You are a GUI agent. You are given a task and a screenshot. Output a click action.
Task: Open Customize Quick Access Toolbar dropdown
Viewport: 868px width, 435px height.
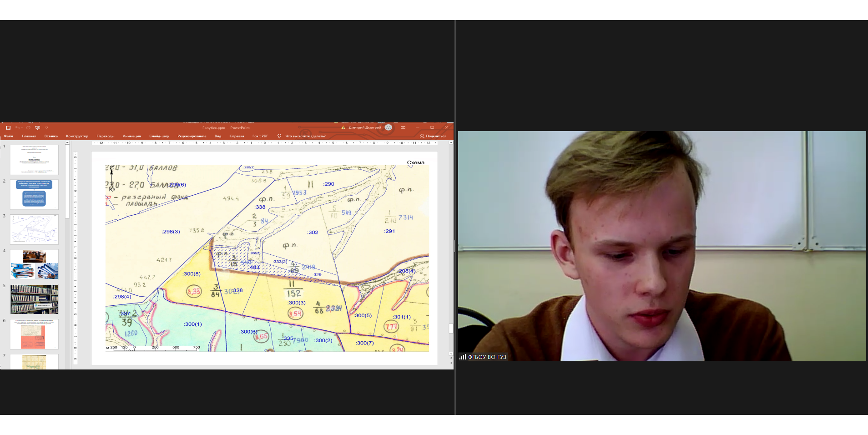click(46, 128)
